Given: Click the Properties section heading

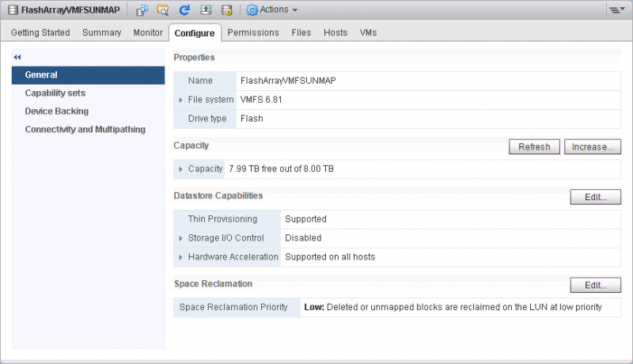Looking at the screenshot, I should (194, 57).
